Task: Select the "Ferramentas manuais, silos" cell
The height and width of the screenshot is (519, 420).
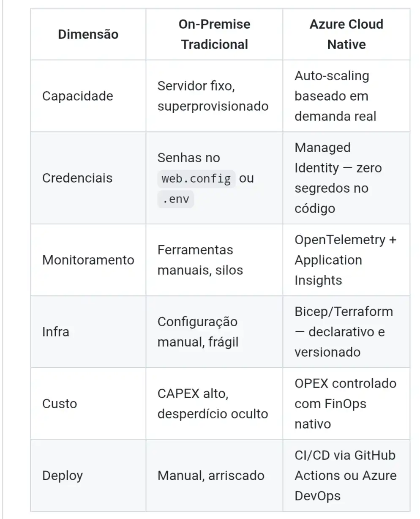Action: 200,260
